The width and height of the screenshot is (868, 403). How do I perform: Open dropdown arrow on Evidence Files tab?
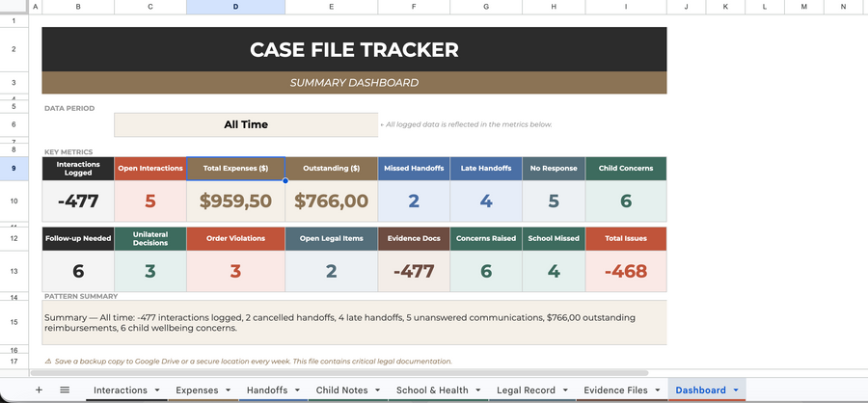(657, 390)
